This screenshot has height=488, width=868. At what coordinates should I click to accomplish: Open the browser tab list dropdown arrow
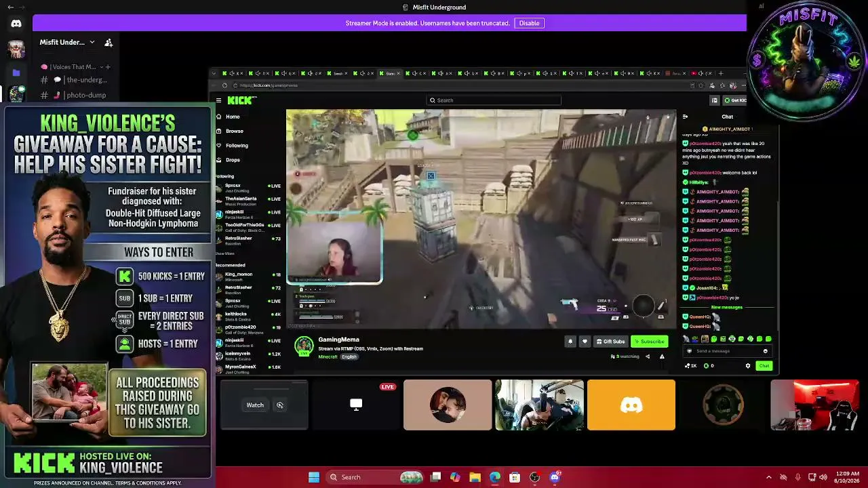point(214,73)
